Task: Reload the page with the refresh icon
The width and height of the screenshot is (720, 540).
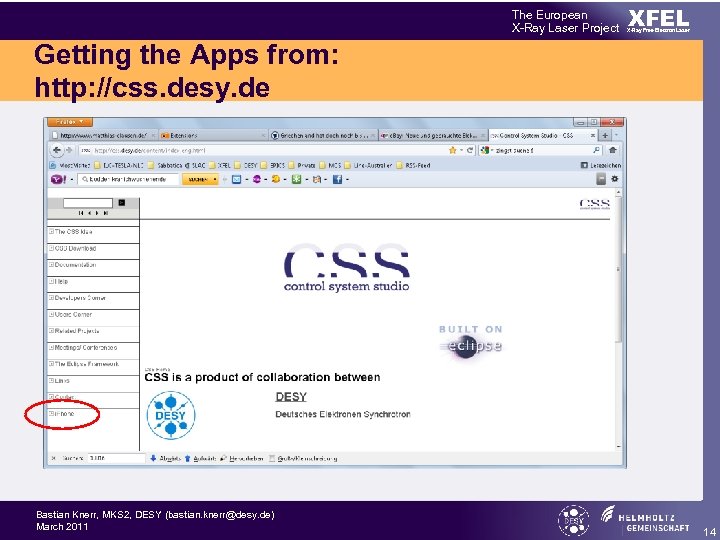Action: tap(470, 150)
